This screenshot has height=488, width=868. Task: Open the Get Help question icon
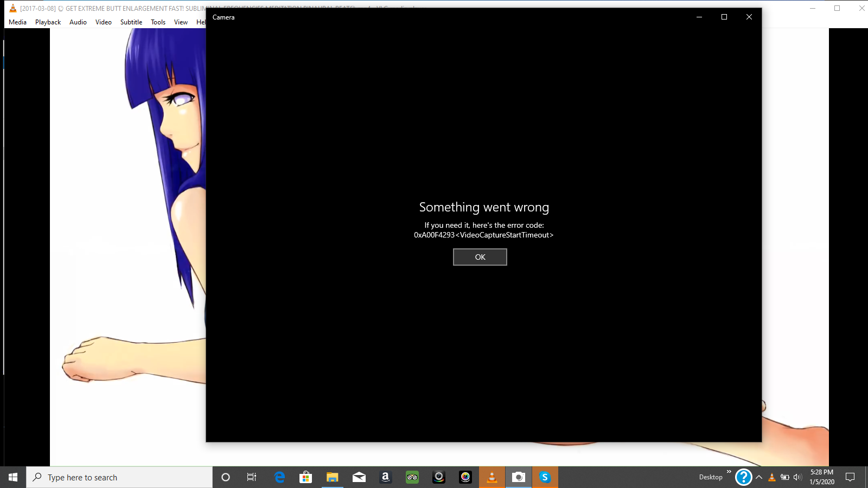[743, 477]
